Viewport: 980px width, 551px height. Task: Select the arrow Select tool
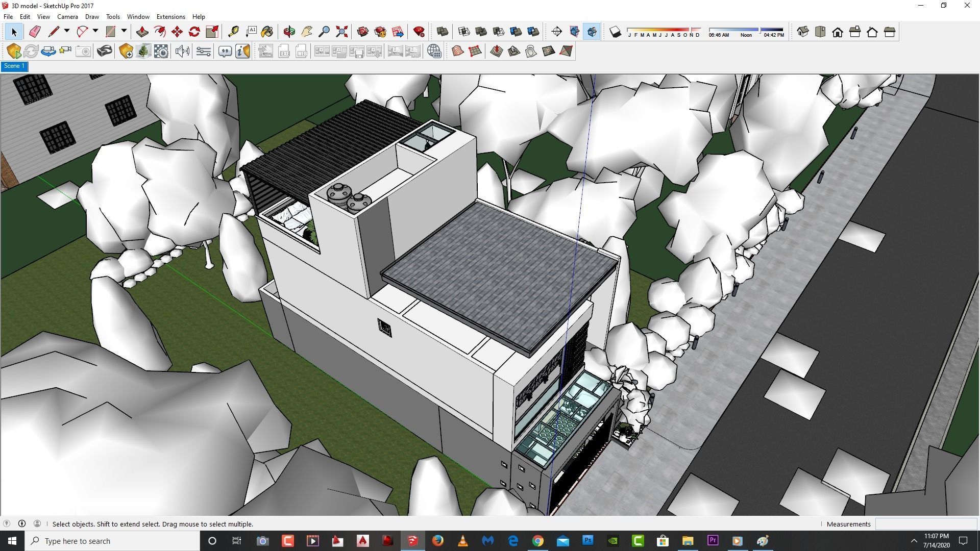[14, 32]
